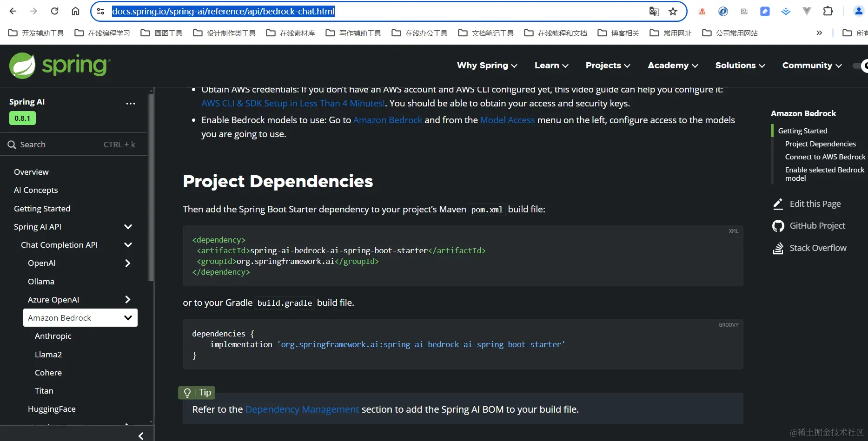The width and height of the screenshot is (868, 441).
Task: Follow the AWS CLI & SDK Setup link
Action: click(x=293, y=103)
